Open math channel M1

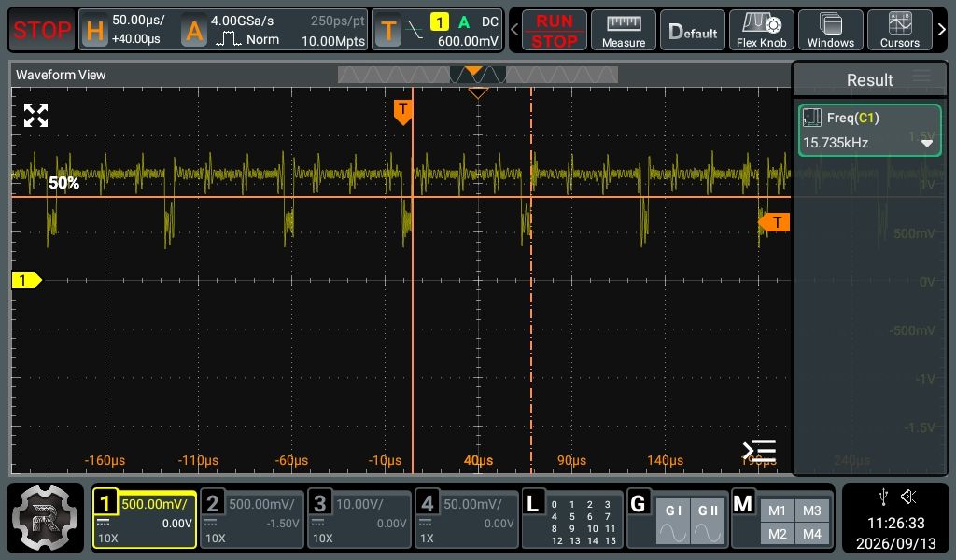pyautogui.click(x=777, y=511)
